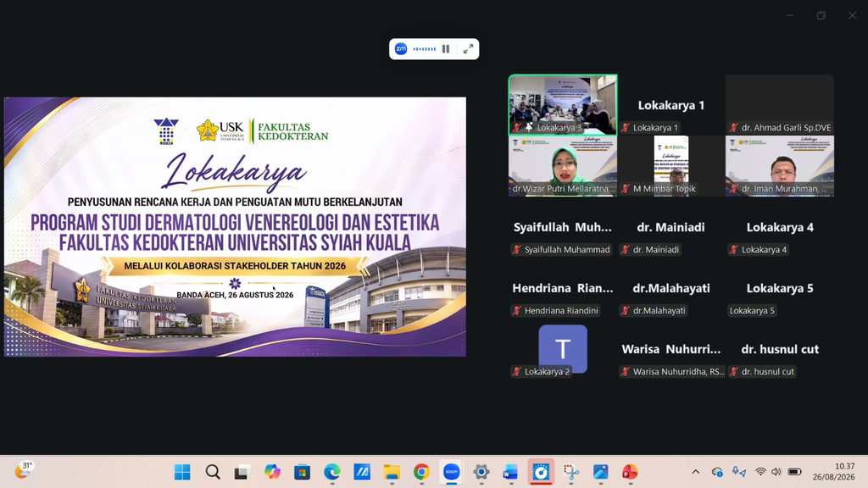Switch to PowerPoint in taskbar

coord(630,472)
